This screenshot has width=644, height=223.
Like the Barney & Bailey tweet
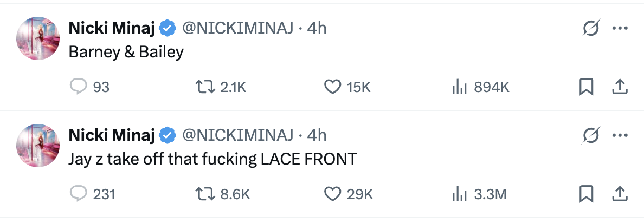pyautogui.click(x=332, y=87)
